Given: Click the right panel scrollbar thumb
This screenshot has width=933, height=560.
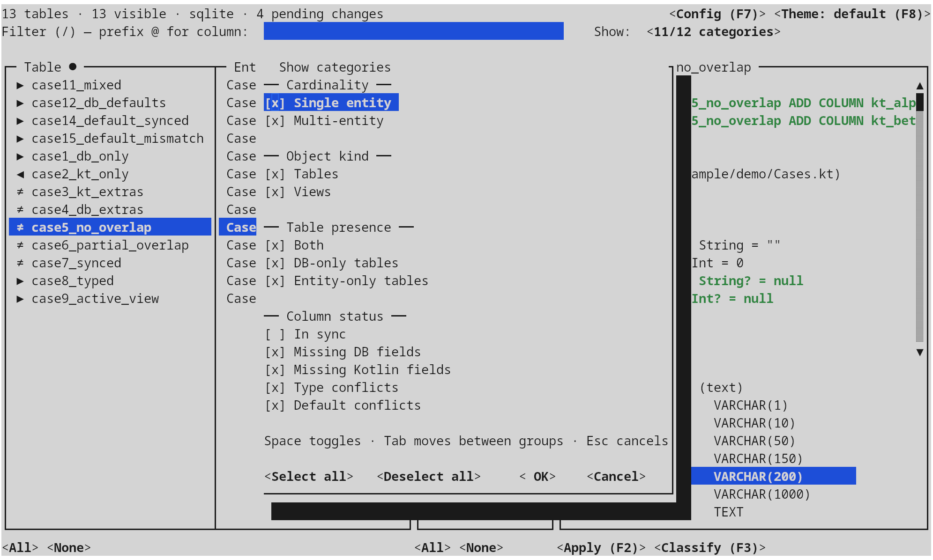Looking at the screenshot, I should point(920,103).
